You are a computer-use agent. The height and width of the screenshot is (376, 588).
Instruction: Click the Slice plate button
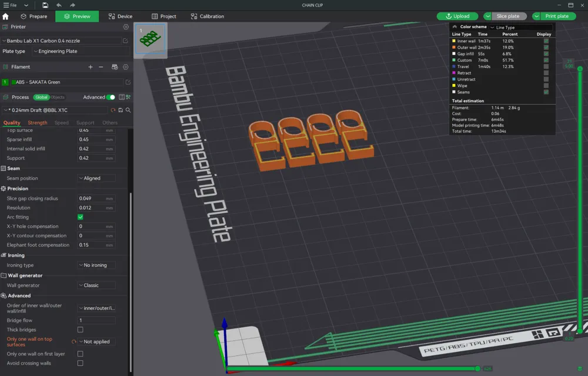click(x=508, y=16)
